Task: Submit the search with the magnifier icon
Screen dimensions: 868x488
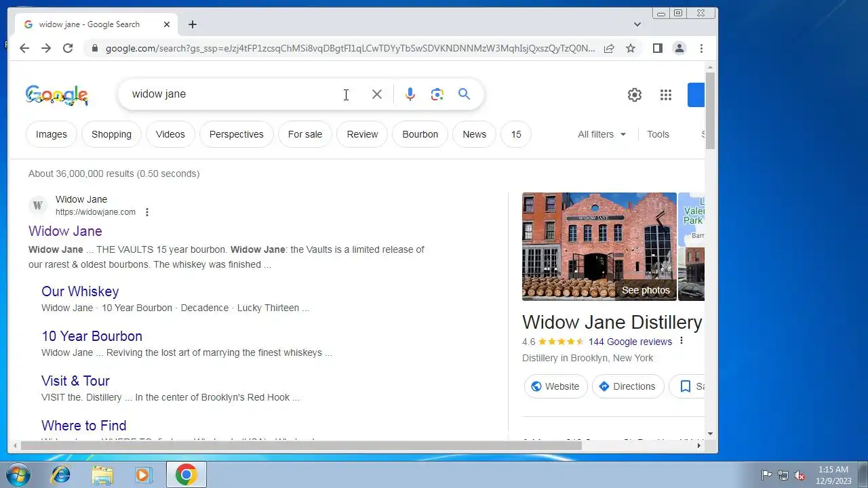Action: coord(464,94)
